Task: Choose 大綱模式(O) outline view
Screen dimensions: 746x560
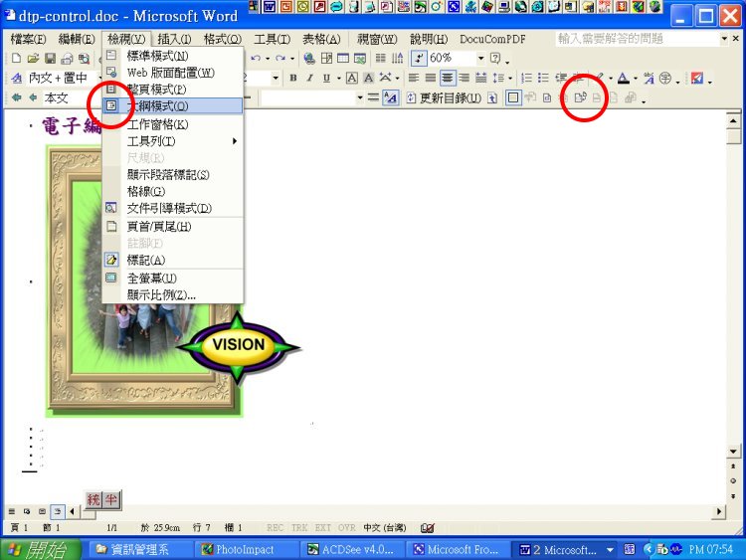Action: pos(173,105)
